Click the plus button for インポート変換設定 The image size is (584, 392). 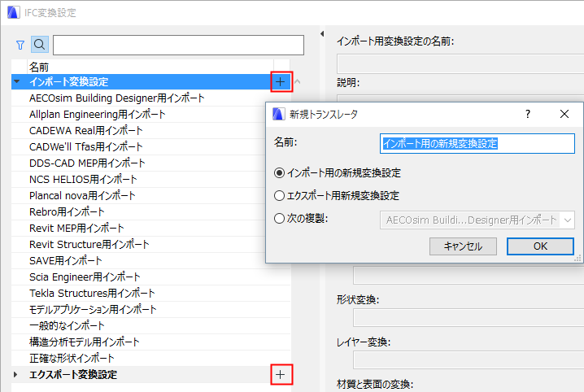(x=281, y=81)
